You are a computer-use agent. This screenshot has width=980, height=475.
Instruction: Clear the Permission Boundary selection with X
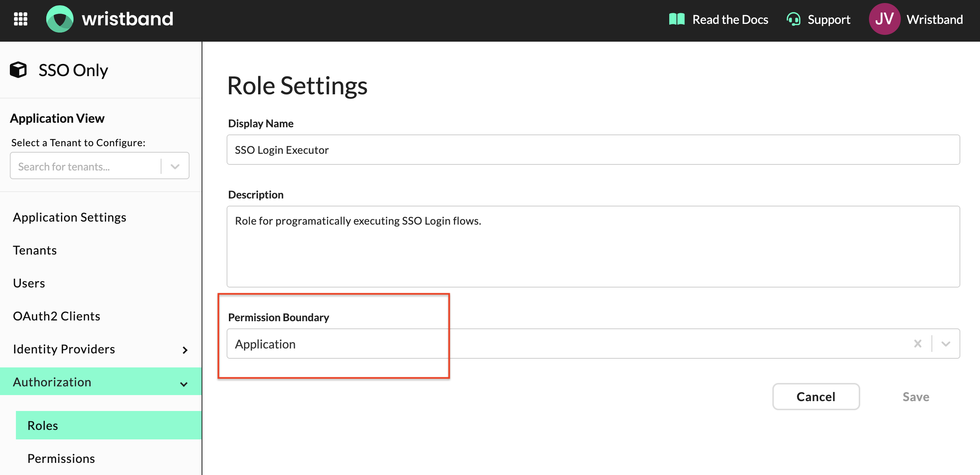click(x=917, y=344)
